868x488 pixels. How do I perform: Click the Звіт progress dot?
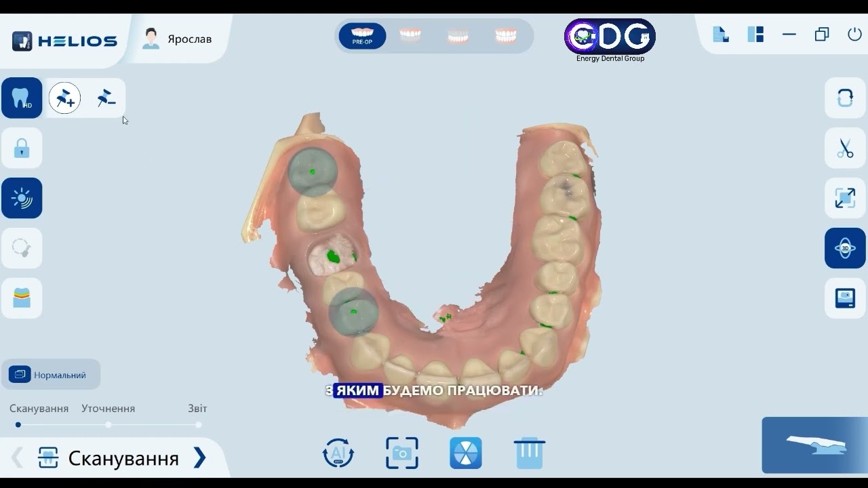click(198, 425)
